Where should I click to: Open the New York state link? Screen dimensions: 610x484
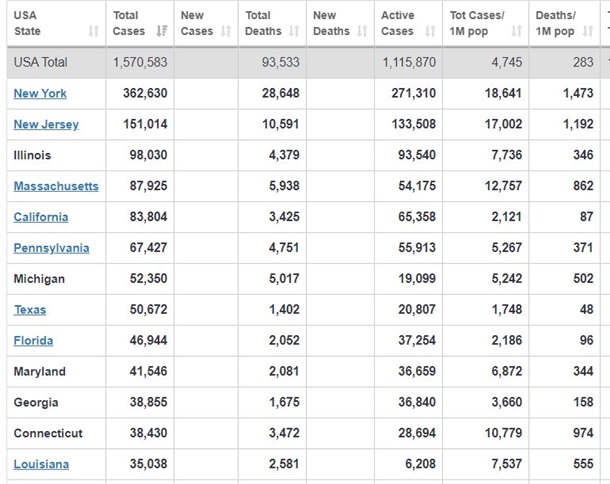41,93
